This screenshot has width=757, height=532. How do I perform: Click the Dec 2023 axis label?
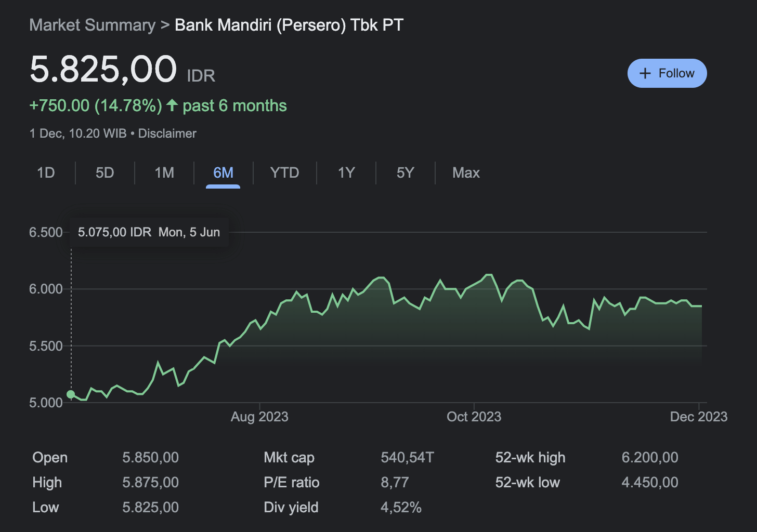pos(698,417)
